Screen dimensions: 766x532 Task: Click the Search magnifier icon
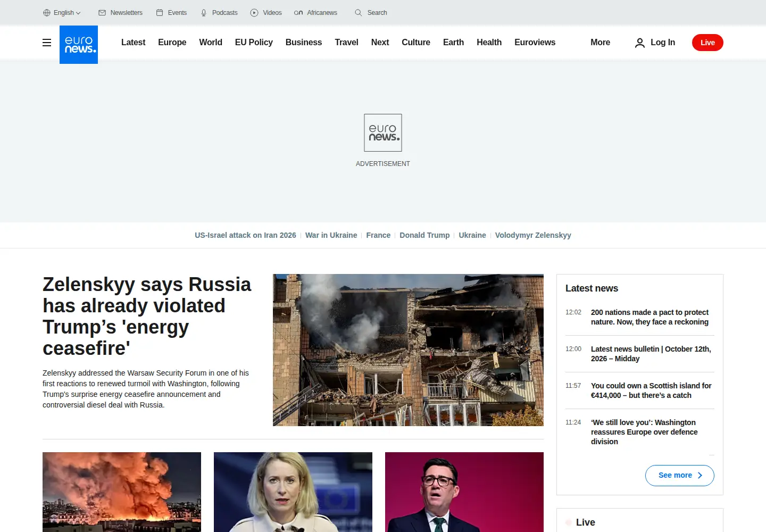[x=359, y=13]
